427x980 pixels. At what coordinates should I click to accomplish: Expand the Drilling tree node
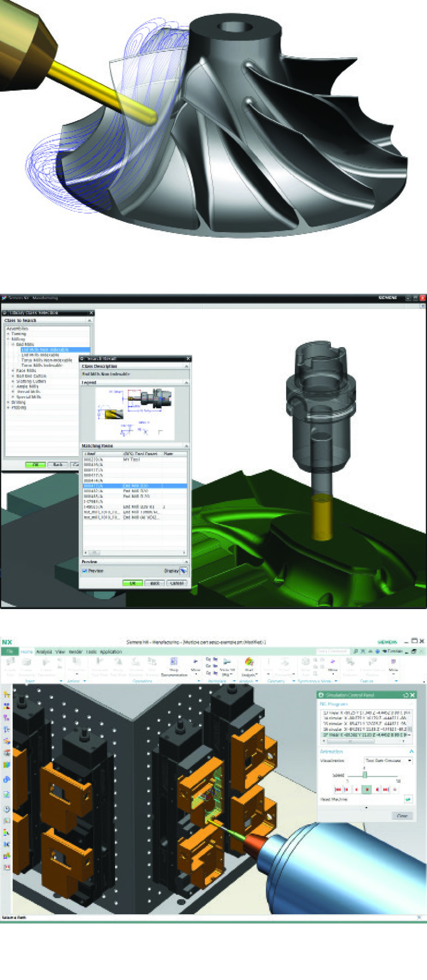tap(8, 402)
